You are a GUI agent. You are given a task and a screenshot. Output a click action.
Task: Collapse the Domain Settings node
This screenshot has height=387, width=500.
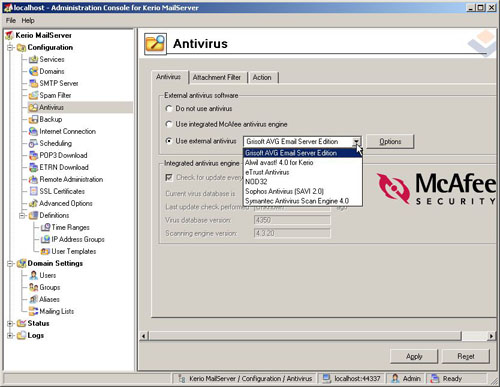pos(10,264)
